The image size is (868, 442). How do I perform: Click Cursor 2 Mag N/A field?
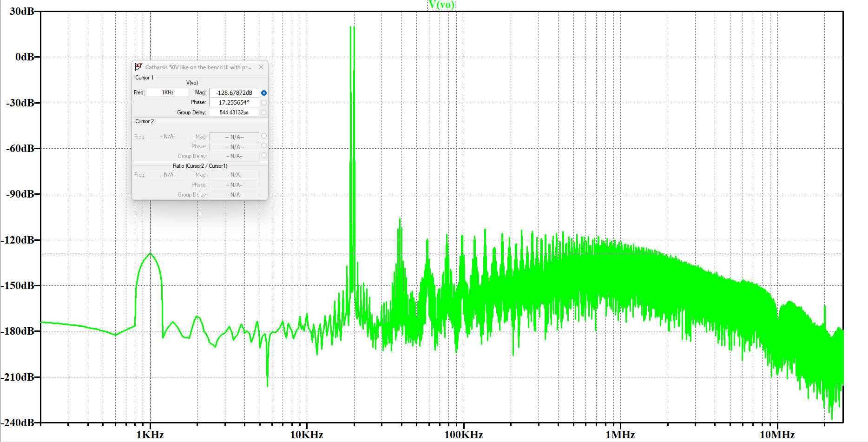[234, 137]
